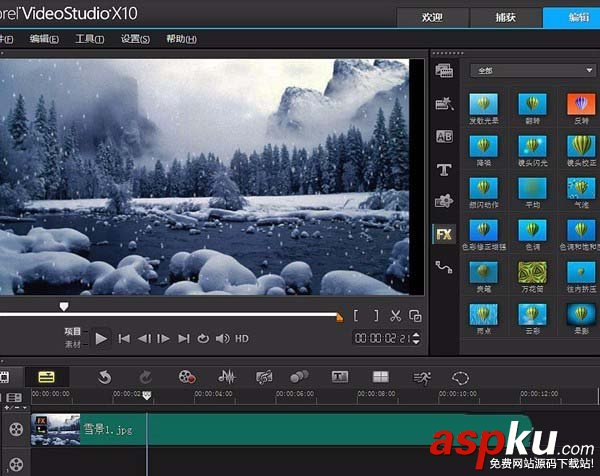Viewport: 600px width, 476px height.
Task: Enlarge the preview window icon
Action: 415,316
